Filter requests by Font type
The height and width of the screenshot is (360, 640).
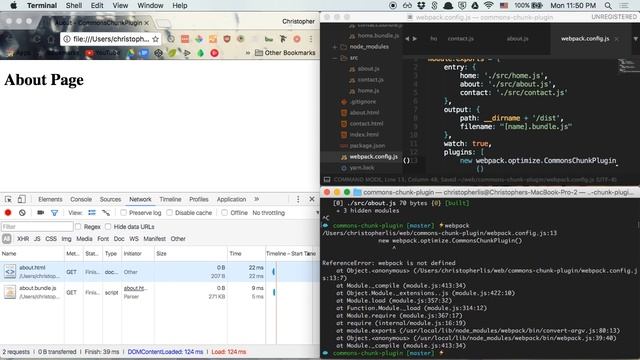click(x=103, y=239)
